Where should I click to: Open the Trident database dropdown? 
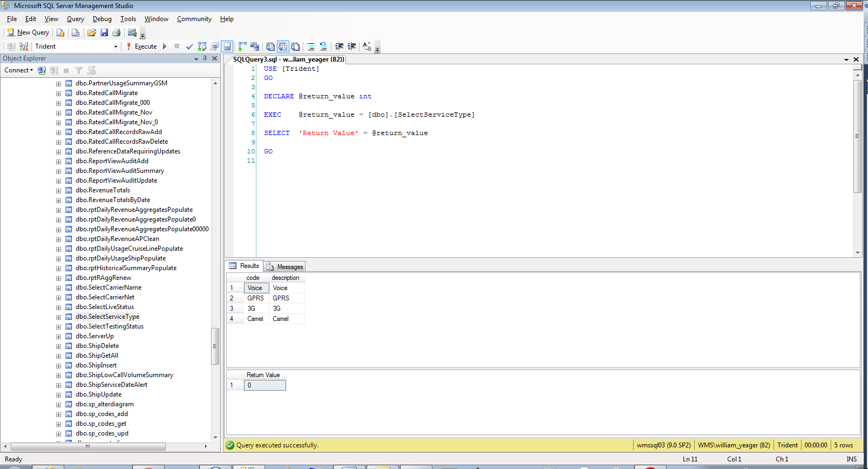tap(116, 46)
